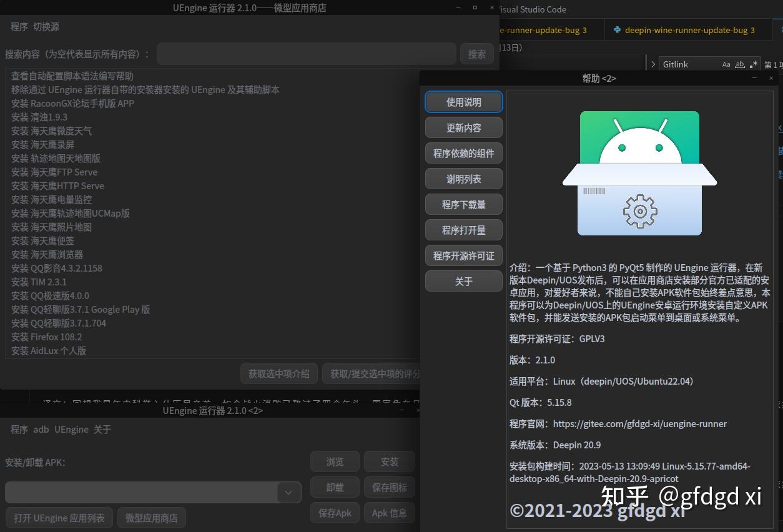Open the APK file path dropdown
The image size is (783, 532).
(288, 492)
